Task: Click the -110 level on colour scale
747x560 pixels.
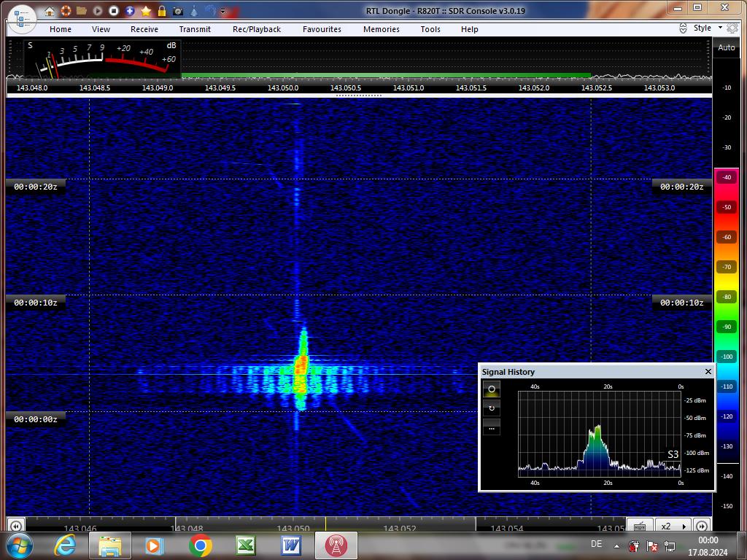Action: (726, 386)
